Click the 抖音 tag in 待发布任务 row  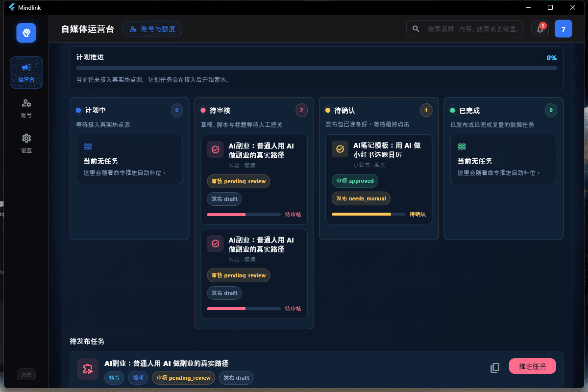[x=114, y=378]
